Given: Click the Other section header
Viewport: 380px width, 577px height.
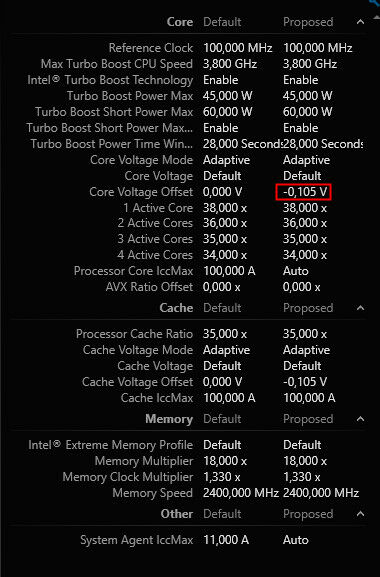Looking at the screenshot, I should coord(177,514).
